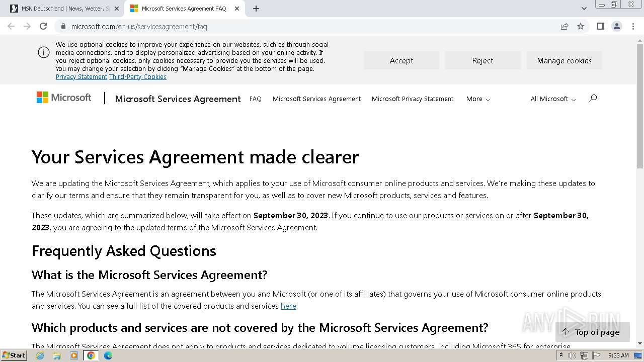Open the Third-Party Cookies link
Viewport: 644px width, 362px height.
(x=138, y=77)
